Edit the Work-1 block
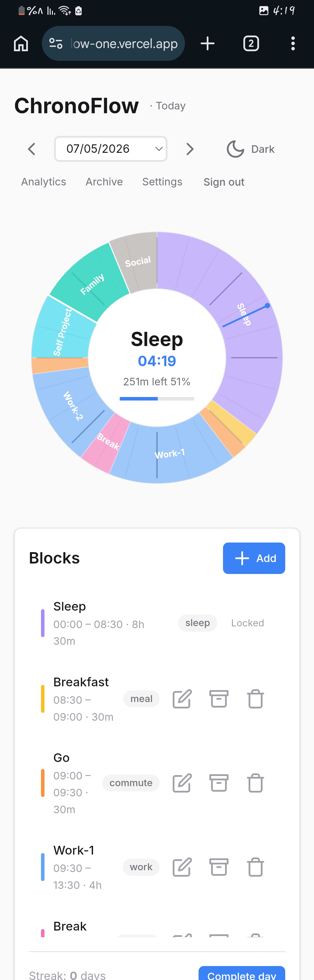Image resolution: width=314 pixels, height=980 pixels. point(182,867)
